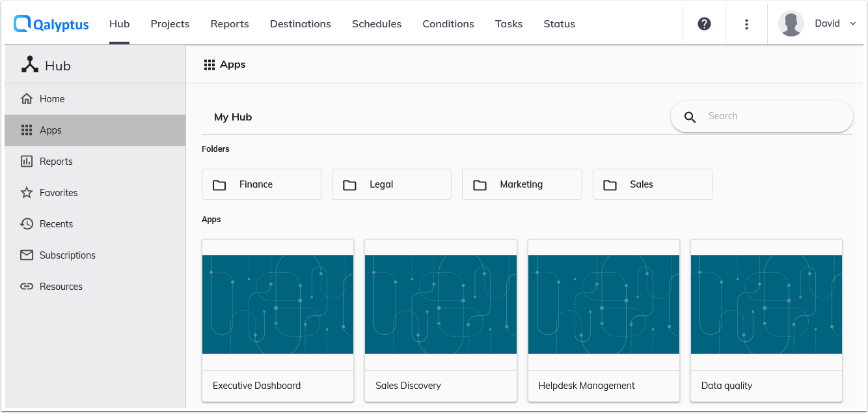Open the Finance folder
The width and height of the screenshot is (868, 413).
[x=261, y=184]
